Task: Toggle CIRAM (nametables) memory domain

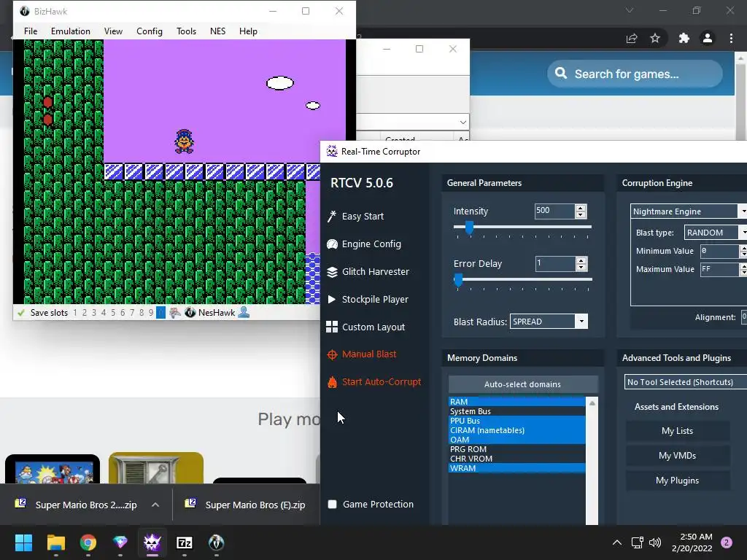Action: coord(517,430)
